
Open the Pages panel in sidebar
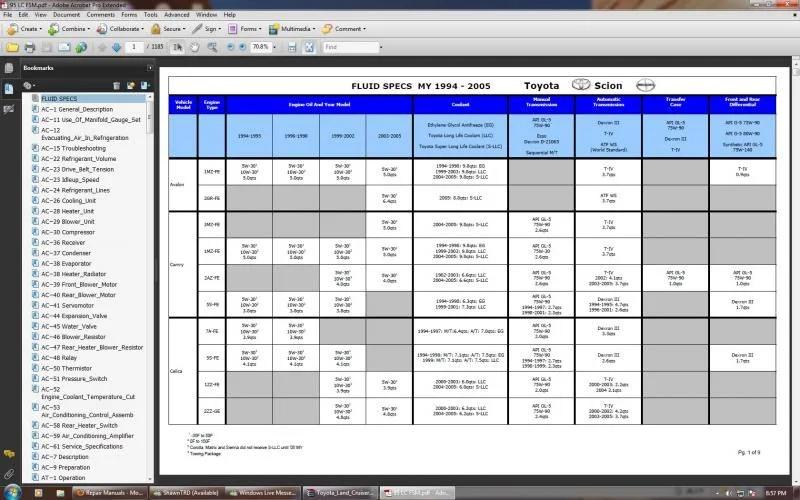(9, 68)
